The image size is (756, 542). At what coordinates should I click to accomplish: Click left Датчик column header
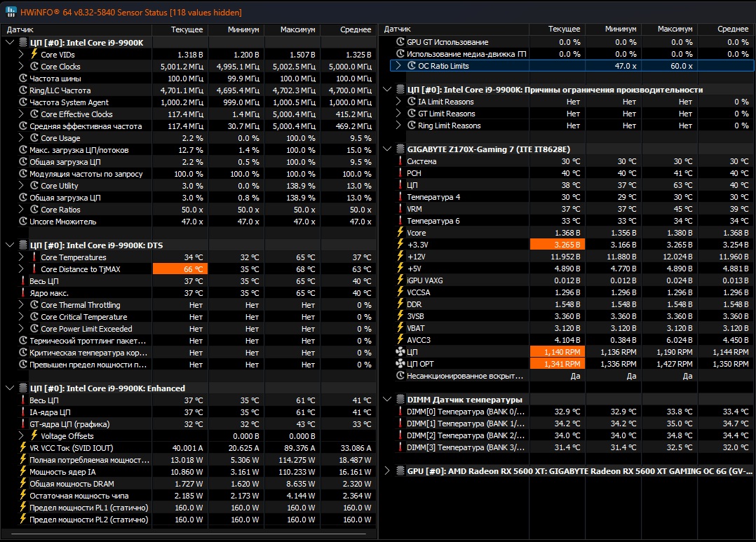click(x=76, y=29)
